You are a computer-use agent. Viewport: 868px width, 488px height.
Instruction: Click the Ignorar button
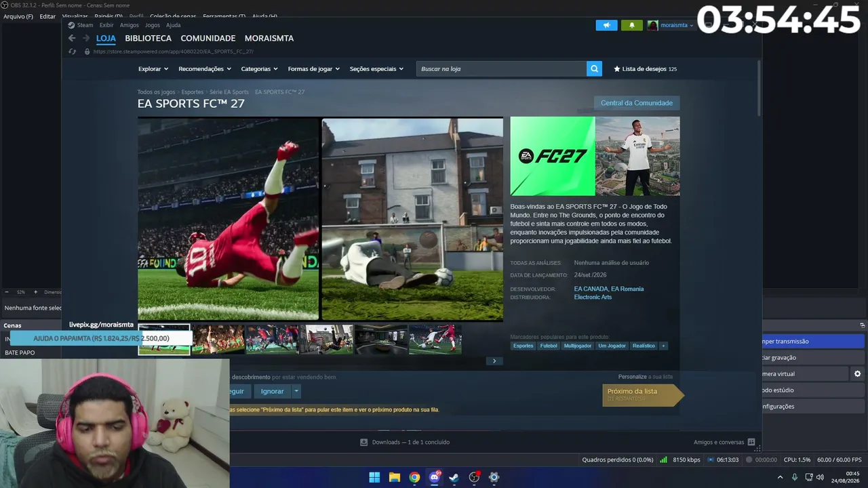(x=273, y=391)
